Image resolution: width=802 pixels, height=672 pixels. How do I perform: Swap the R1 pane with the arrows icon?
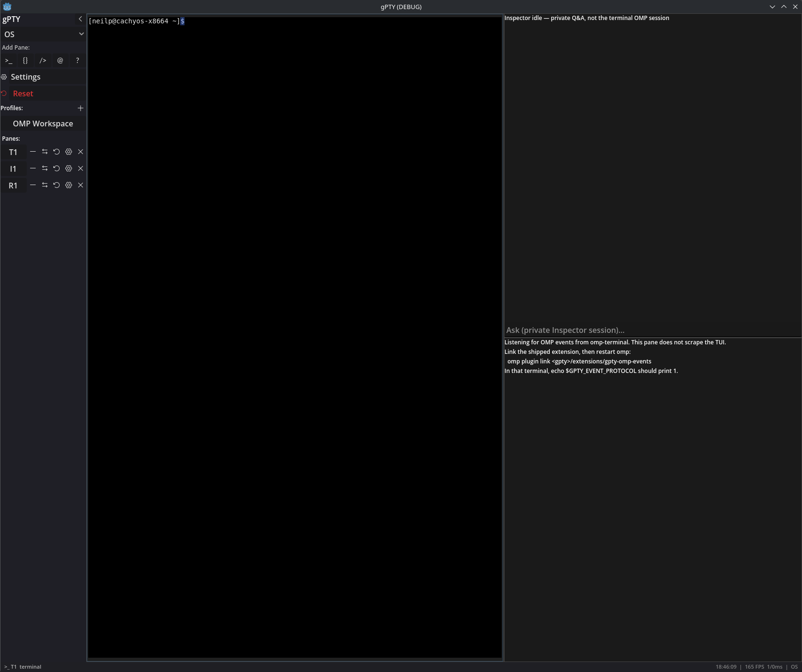click(45, 185)
